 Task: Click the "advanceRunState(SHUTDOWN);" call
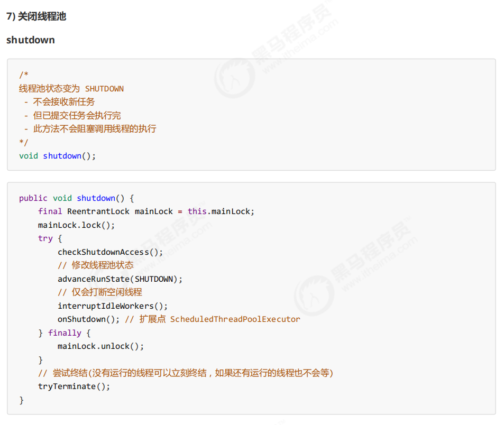[120, 279]
